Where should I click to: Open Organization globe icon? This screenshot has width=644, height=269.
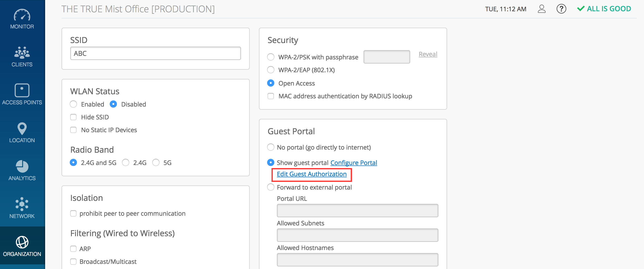[22, 242]
